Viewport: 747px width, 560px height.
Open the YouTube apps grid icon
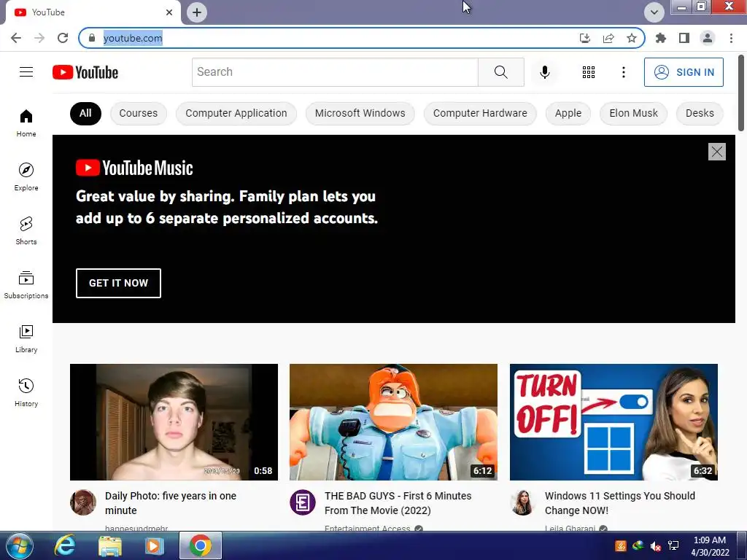coord(589,72)
